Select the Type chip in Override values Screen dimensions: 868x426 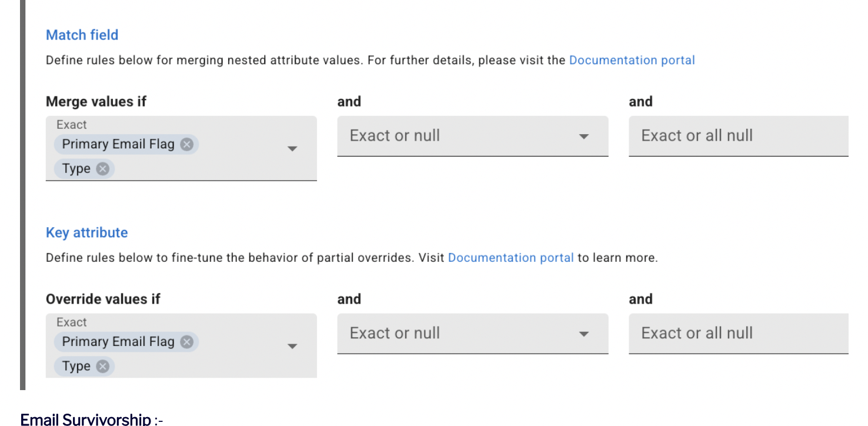point(76,367)
